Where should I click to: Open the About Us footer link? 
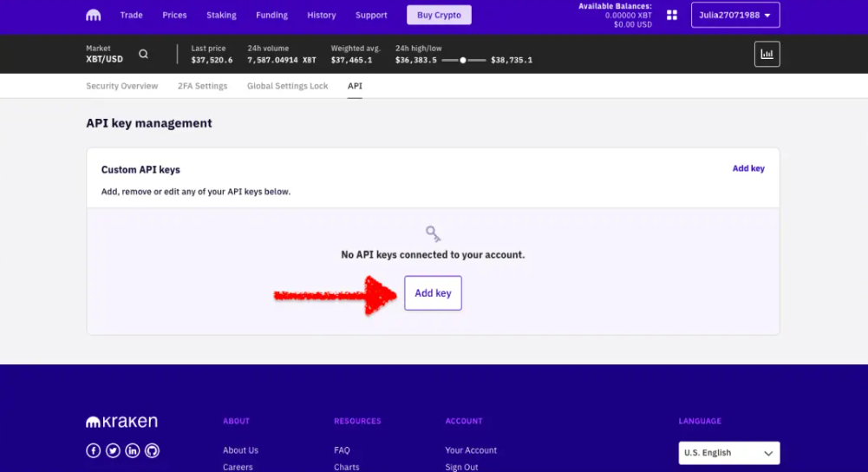tap(240, 450)
